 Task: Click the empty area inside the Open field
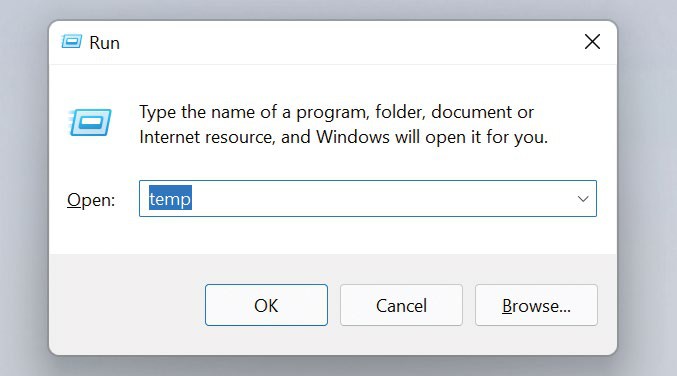[380, 199]
